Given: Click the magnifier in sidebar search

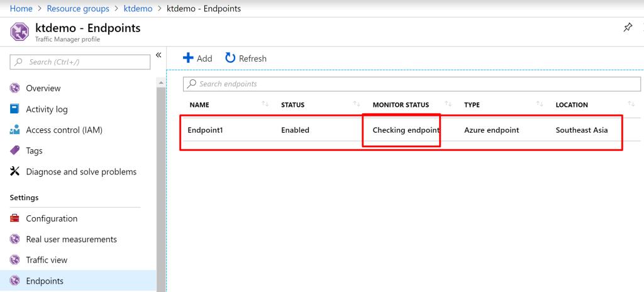Looking at the screenshot, I should [18, 62].
